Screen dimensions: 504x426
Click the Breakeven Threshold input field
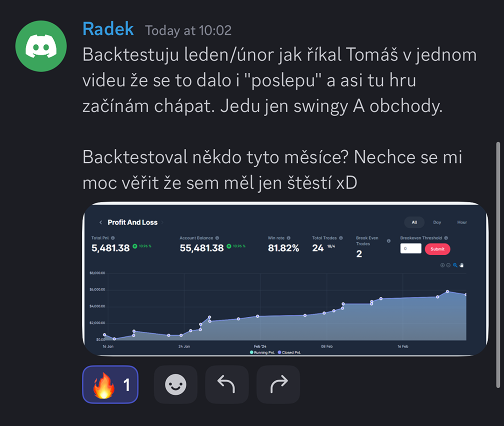(411, 248)
